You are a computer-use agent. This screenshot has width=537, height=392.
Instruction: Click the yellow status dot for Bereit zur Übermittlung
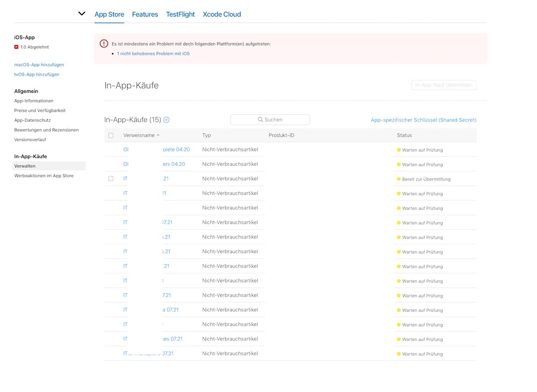coord(398,179)
